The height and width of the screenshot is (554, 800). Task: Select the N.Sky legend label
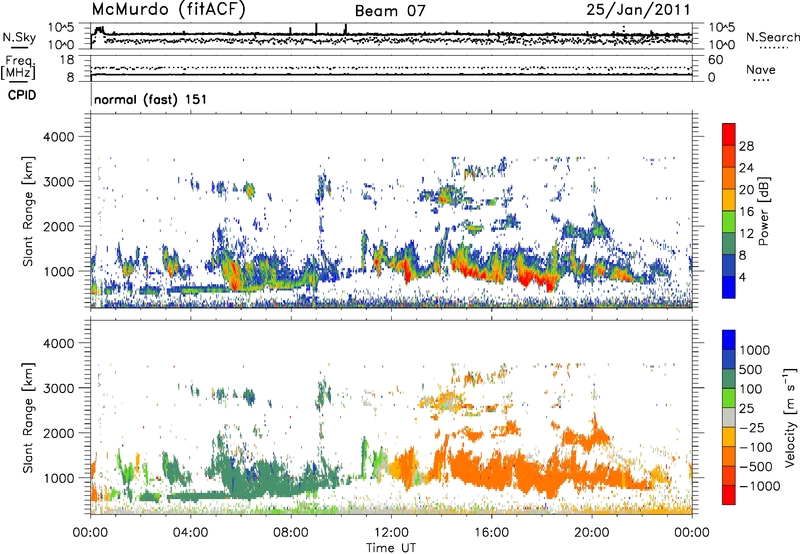pos(19,37)
